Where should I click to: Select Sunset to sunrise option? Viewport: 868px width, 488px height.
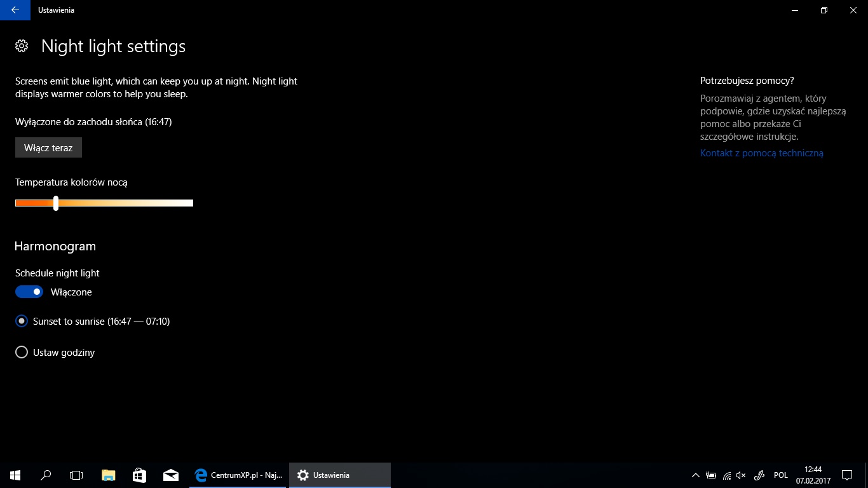(93, 322)
